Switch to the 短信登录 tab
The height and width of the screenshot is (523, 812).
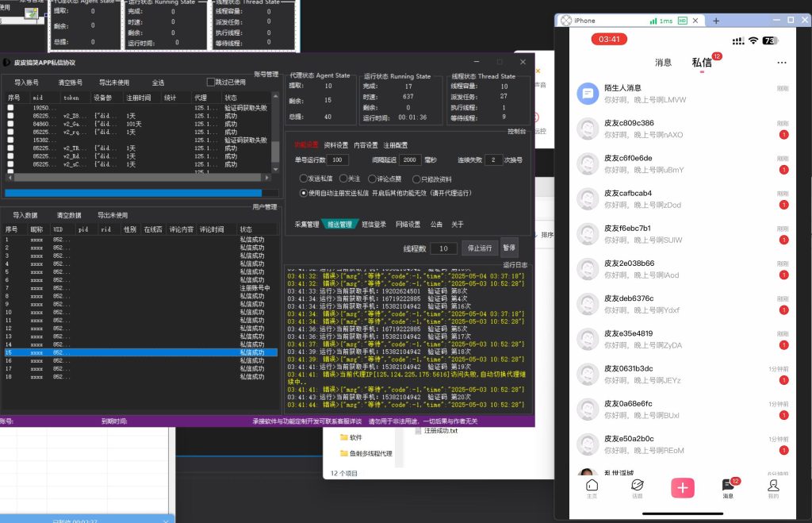coord(373,225)
